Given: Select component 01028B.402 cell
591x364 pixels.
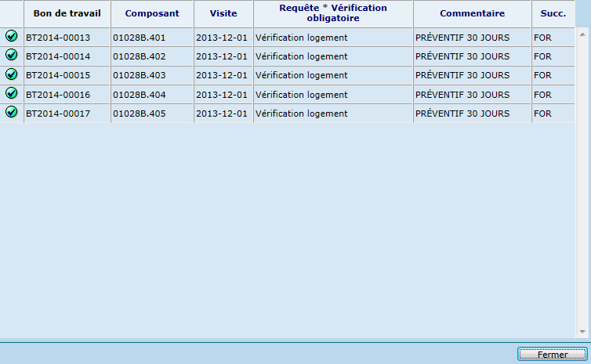Looking at the screenshot, I should pos(139,56).
